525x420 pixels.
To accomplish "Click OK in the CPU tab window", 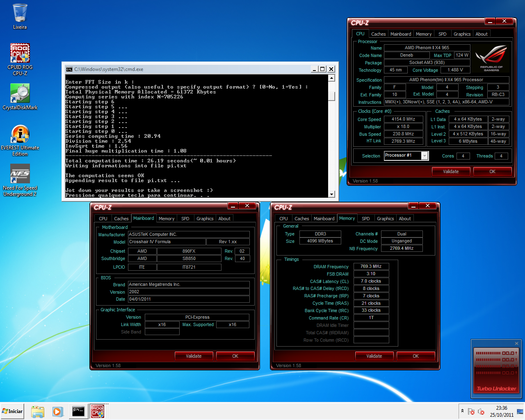I will 492,171.
